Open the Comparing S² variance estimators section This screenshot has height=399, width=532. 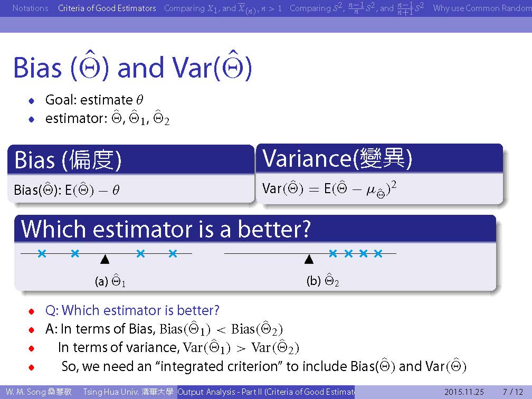[x=357, y=8]
